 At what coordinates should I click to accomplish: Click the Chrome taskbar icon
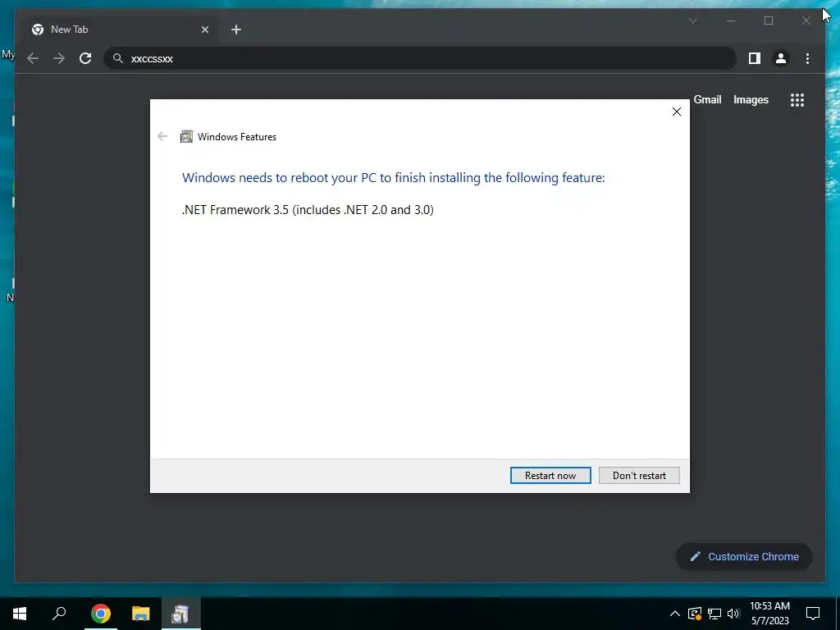tap(101, 614)
